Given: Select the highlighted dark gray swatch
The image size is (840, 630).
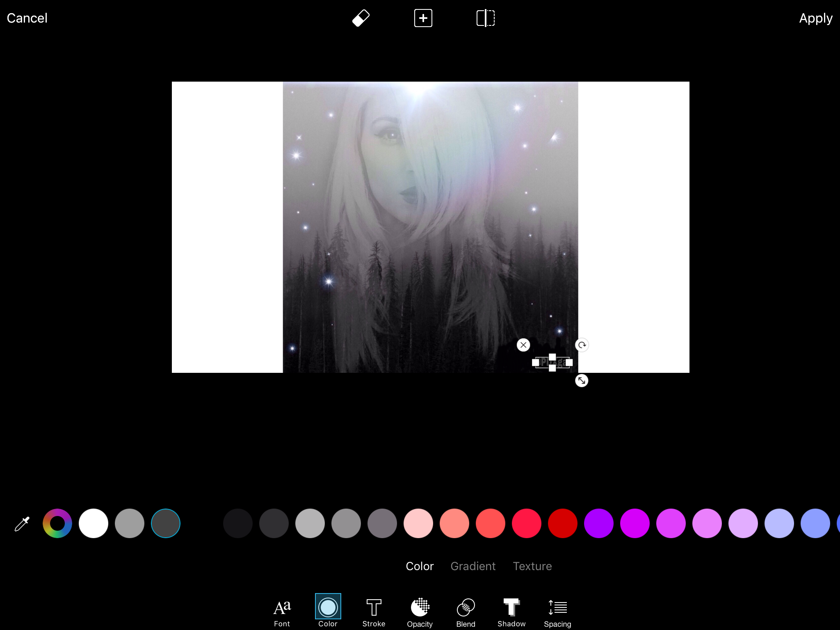Looking at the screenshot, I should (x=166, y=523).
